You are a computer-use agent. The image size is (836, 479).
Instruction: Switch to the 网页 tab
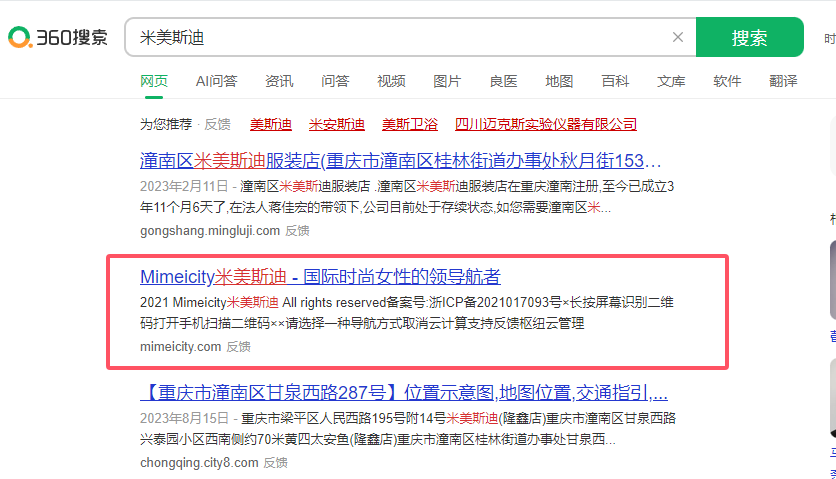[x=154, y=81]
